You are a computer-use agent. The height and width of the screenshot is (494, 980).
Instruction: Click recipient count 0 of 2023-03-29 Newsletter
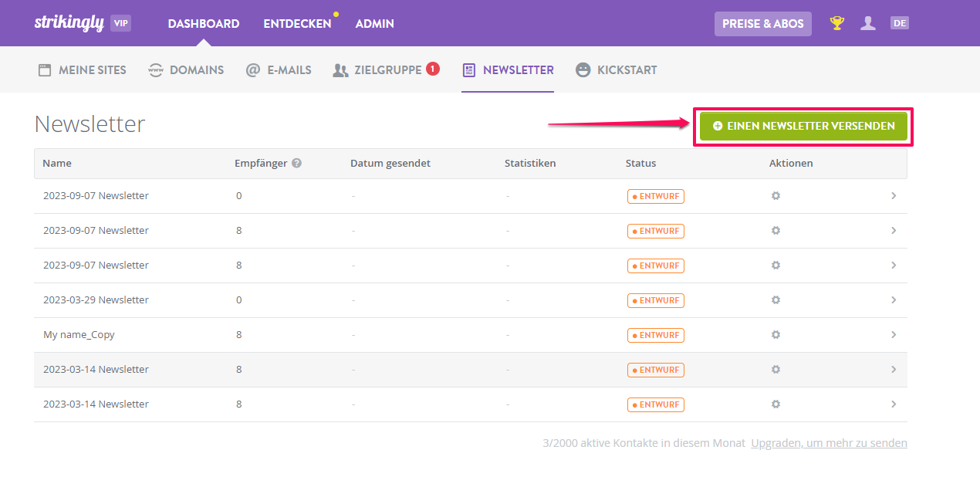tap(239, 300)
